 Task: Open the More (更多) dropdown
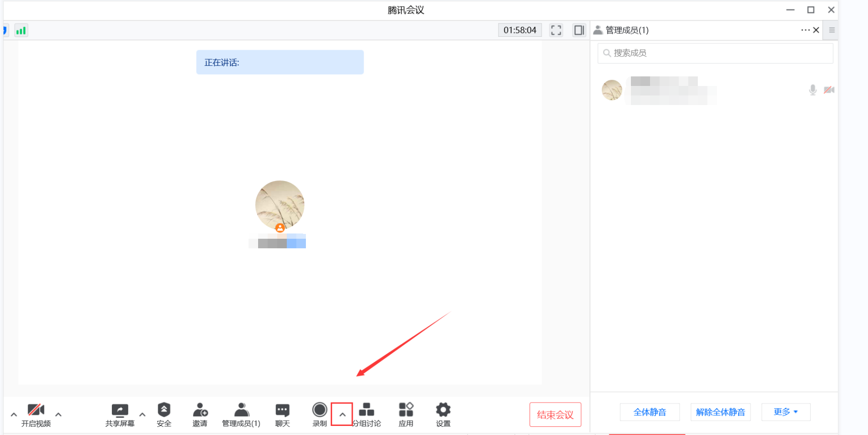pos(786,412)
